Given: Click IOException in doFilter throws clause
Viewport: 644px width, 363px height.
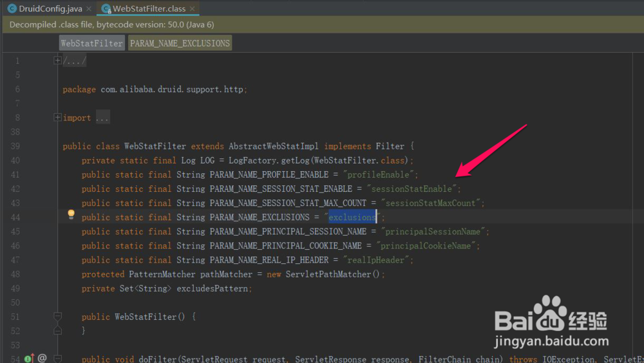Looking at the screenshot, I should (x=569, y=359).
